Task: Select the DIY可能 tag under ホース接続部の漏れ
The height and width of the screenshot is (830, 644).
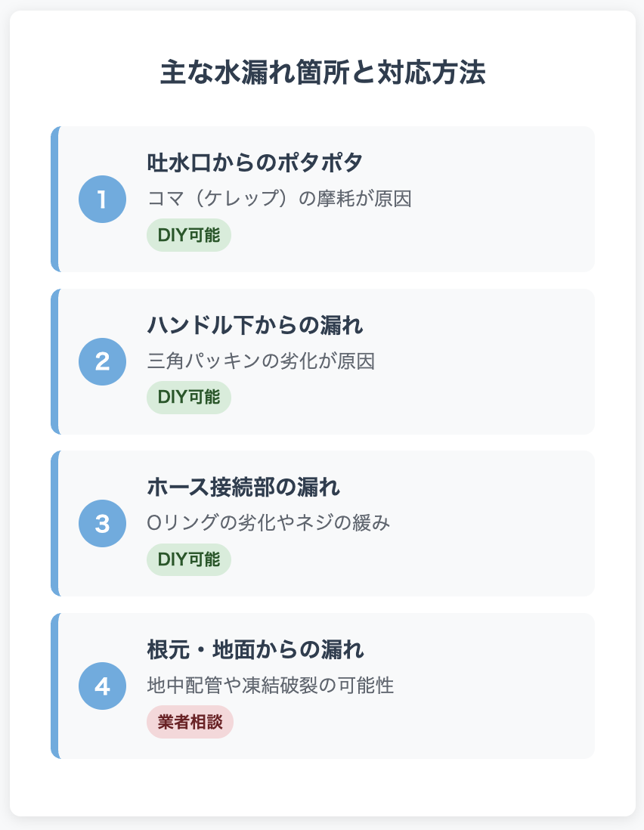Action: (x=189, y=559)
